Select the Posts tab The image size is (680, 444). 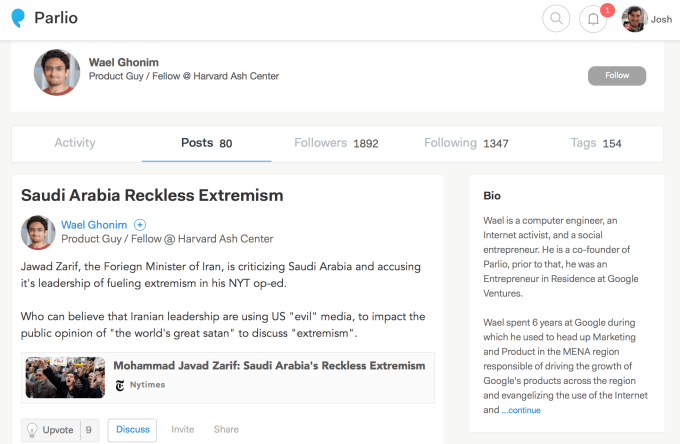(x=206, y=143)
